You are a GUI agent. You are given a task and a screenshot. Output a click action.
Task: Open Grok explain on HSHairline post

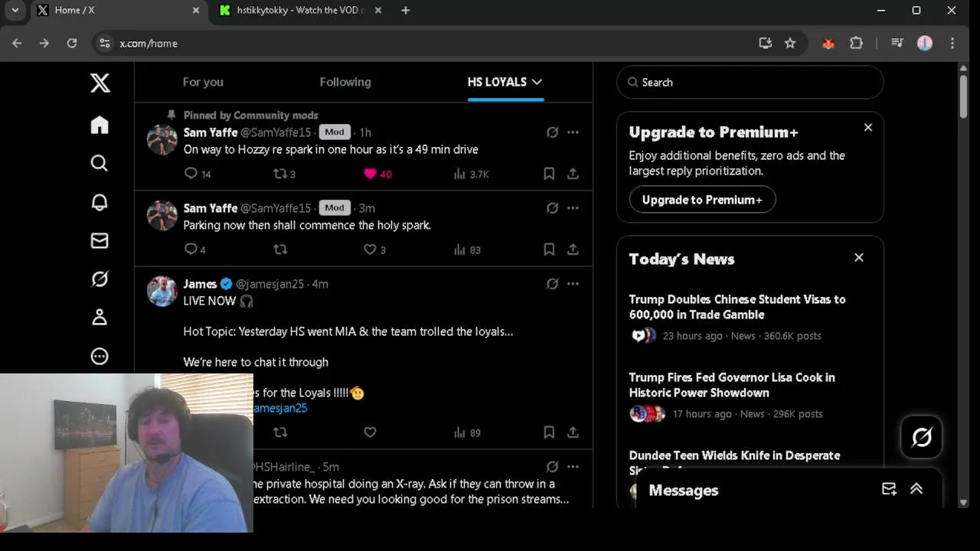552,467
